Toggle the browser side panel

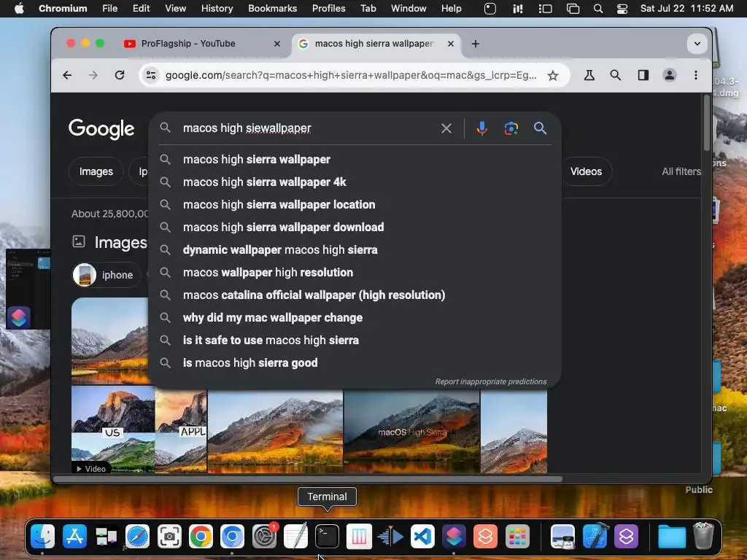tap(643, 75)
